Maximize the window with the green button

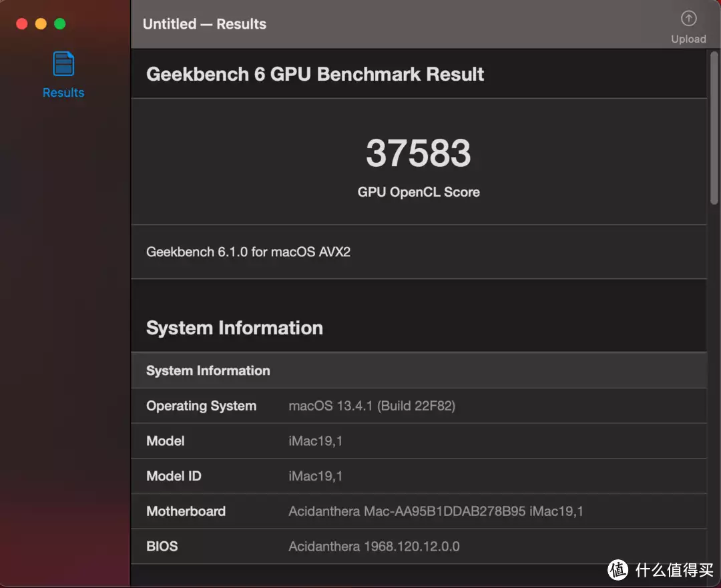pyautogui.click(x=60, y=23)
